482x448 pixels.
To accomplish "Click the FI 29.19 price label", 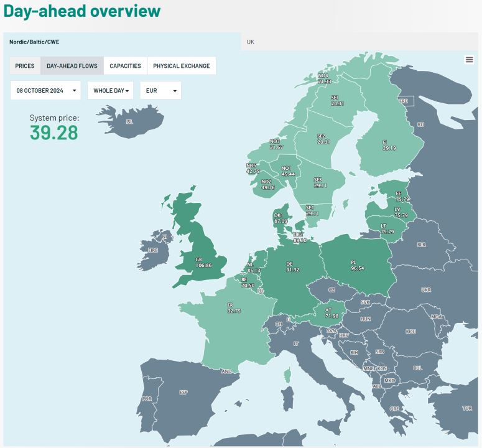I will tap(389, 145).
